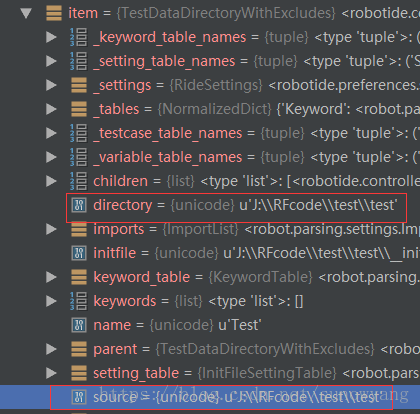Click the {NormalizedDict} type label
The image size is (420, 414).
pyautogui.click(x=215, y=109)
